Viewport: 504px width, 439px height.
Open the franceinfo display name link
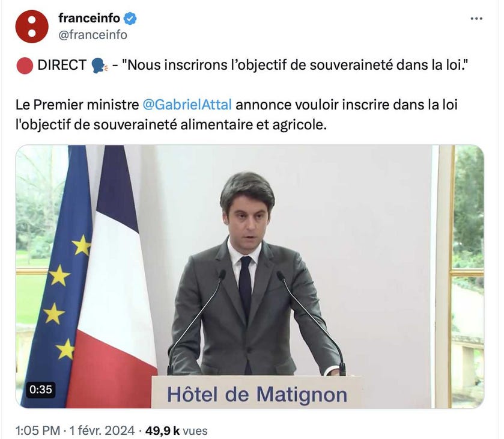[x=89, y=18]
